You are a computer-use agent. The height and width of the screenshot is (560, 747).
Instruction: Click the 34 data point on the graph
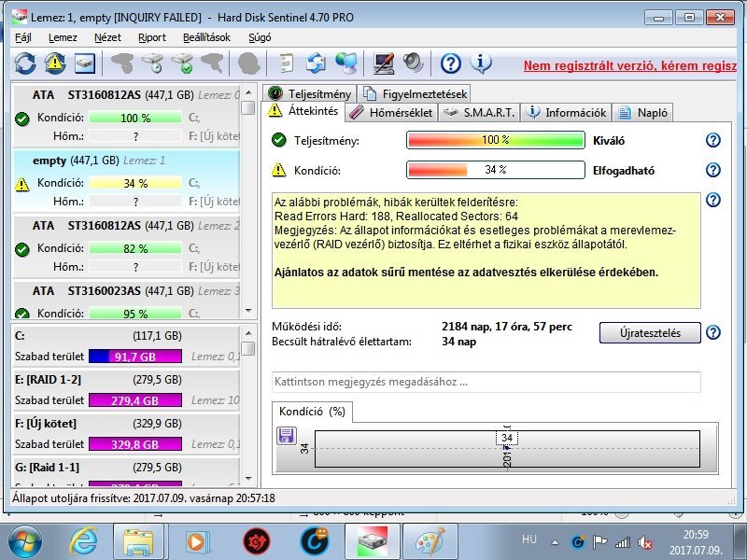[x=507, y=438]
